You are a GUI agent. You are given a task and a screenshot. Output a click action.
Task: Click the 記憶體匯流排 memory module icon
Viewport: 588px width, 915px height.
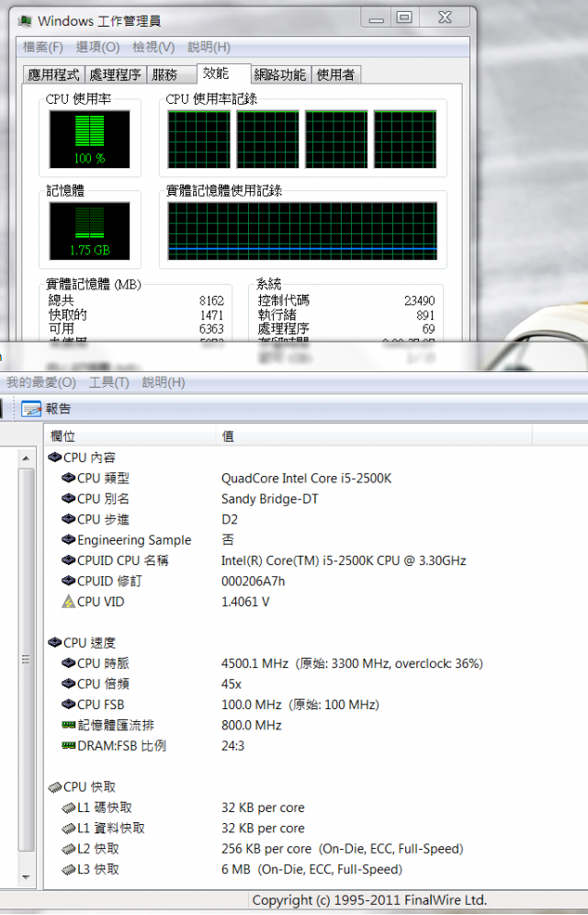click(68, 725)
